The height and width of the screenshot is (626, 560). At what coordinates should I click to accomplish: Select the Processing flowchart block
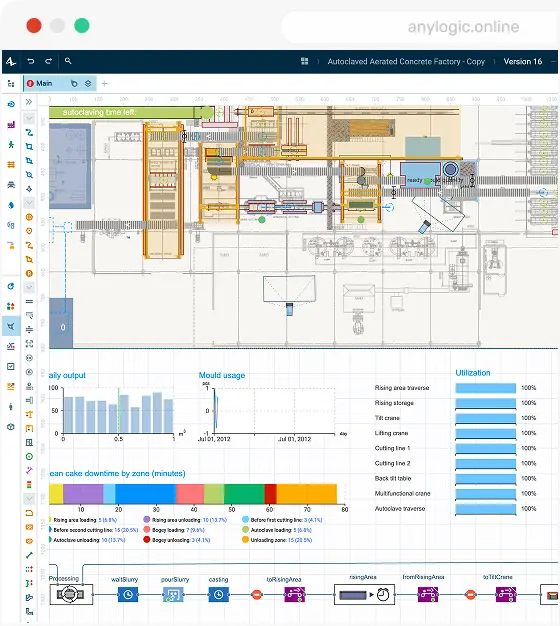pyautogui.click(x=71, y=594)
